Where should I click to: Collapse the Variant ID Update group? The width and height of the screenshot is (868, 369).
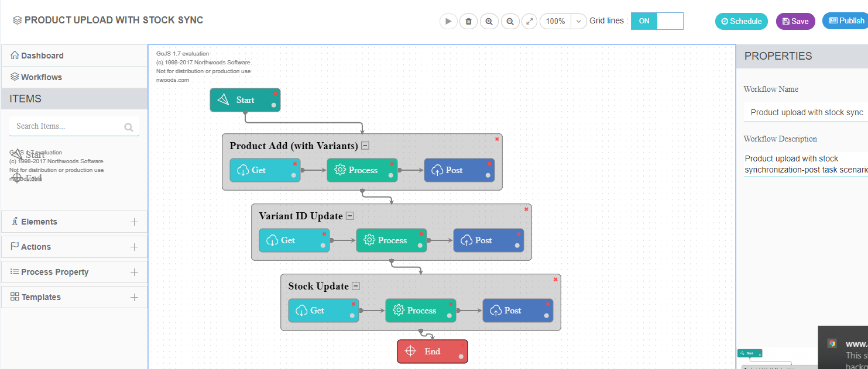[349, 215]
